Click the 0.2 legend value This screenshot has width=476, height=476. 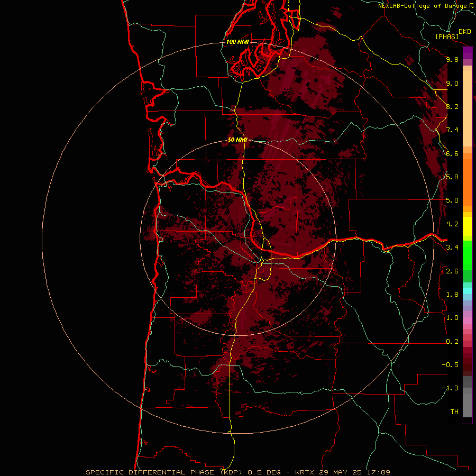(x=452, y=342)
